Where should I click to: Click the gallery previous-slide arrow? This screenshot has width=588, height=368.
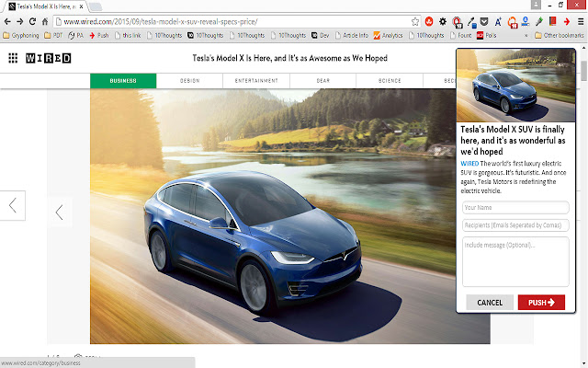tap(59, 213)
